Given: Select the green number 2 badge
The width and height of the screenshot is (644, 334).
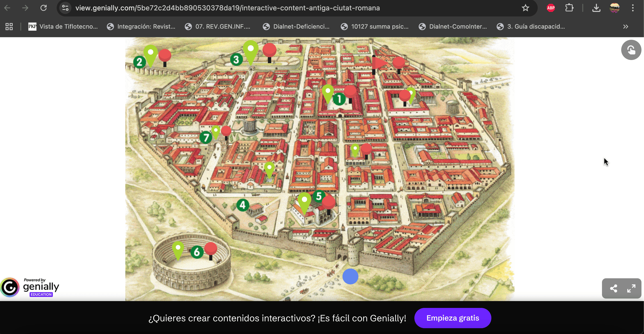Looking at the screenshot, I should click(139, 62).
